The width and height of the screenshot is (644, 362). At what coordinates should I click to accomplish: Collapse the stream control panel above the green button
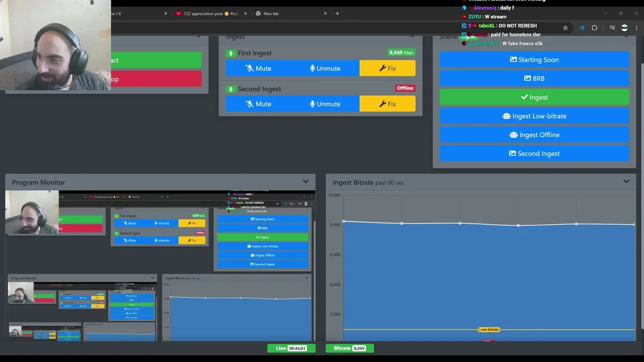[x=199, y=36]
